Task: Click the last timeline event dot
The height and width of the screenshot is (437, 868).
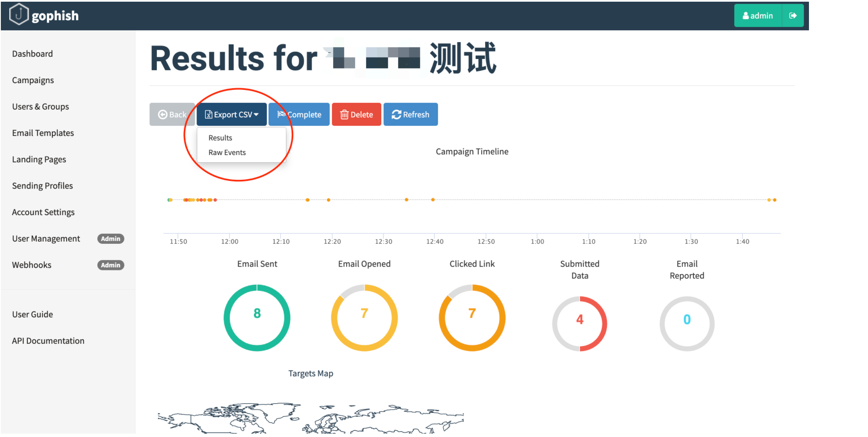Action: pyautogui.click(x=775, y=200)
